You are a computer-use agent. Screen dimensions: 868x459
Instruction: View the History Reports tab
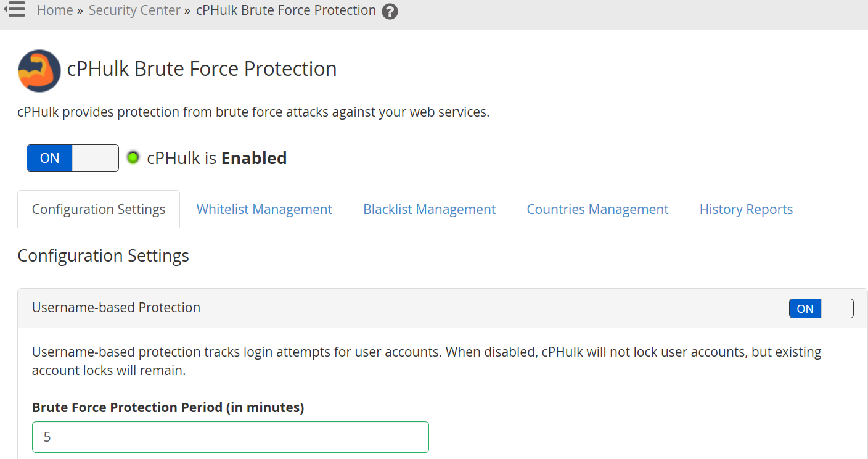pos(746,209)
